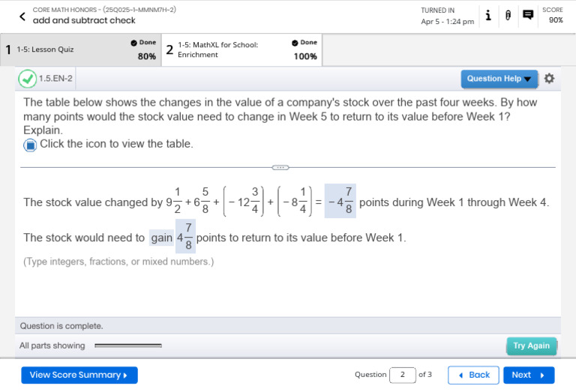Click the All parts showing progress bar

point(127,346)
